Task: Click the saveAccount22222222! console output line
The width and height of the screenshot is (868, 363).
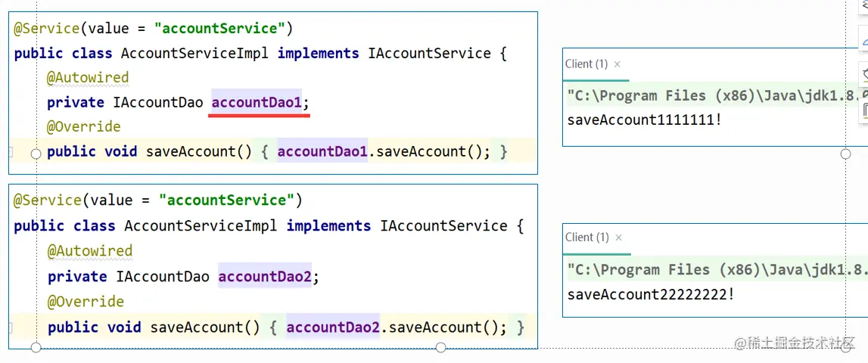Action: (651, 294)
